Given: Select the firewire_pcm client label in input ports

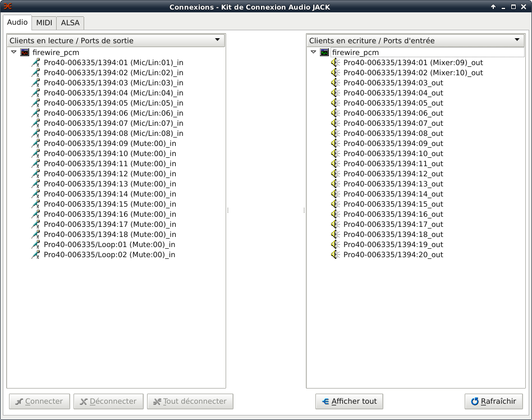Looking at the screenshot, I should click(355, 53).
